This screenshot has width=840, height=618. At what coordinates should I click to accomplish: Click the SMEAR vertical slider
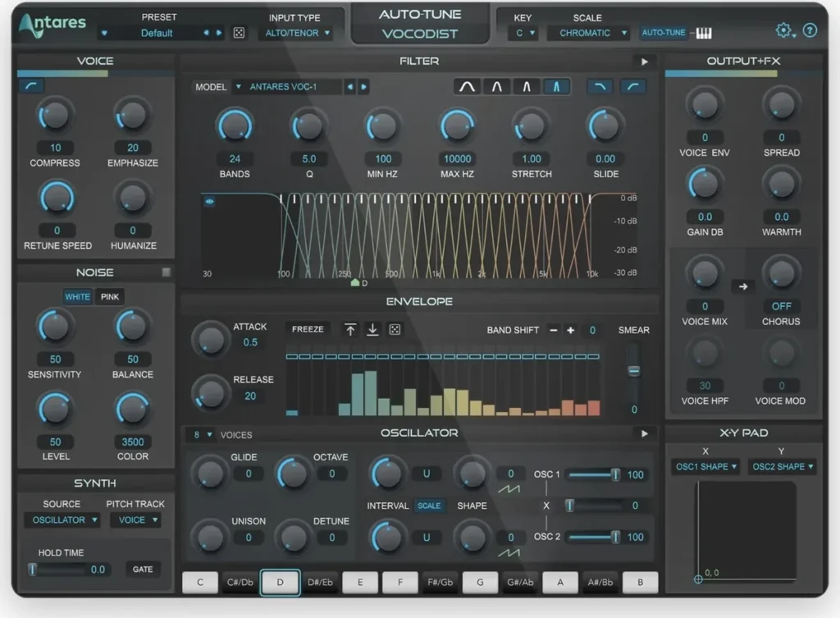click(x=634, y=371)
